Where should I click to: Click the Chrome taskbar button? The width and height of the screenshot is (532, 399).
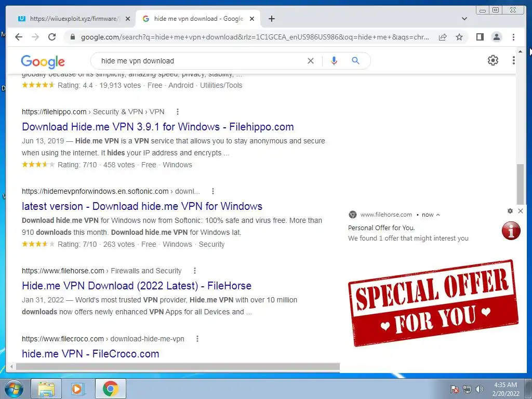pos(110,389)
